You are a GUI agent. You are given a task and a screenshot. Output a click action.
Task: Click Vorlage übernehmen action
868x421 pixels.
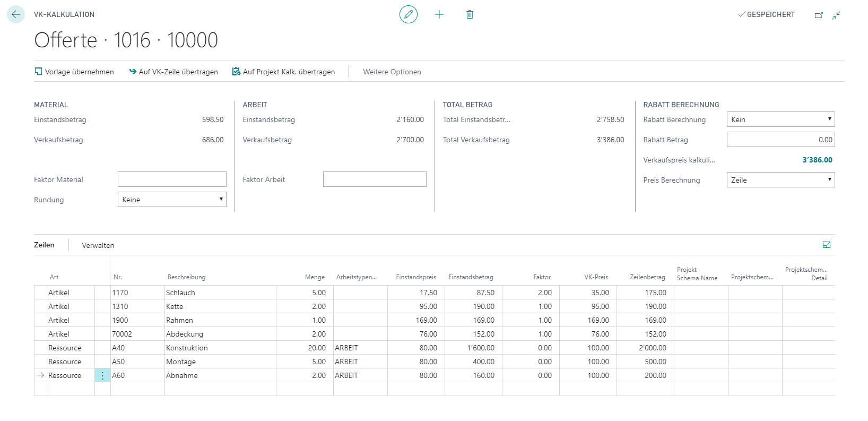coord(74,72)
